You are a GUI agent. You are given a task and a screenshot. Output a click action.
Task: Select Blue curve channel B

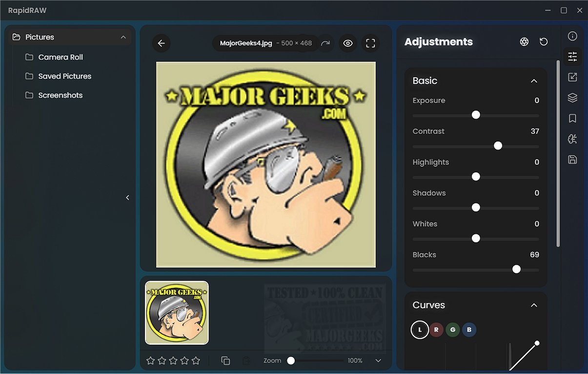(x=469, y=330)
